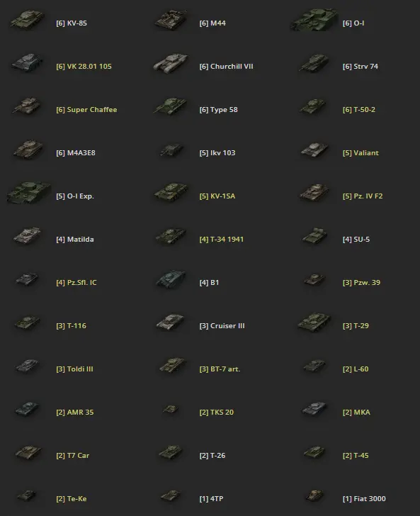
Task: Click the KV-1SA label
Action: pos(217,196)
